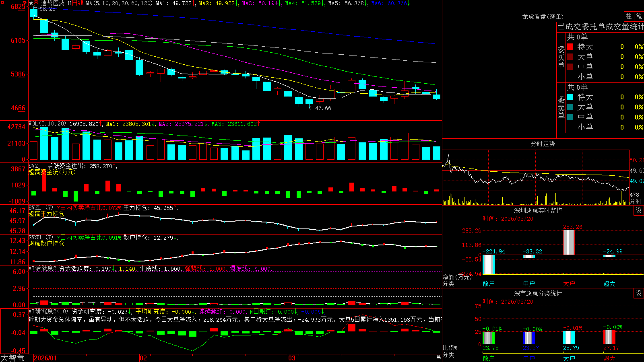Viewport: 644px width, 362px height.
Task: Click the MA5: 56.368 value
Action: pos(346,3)
